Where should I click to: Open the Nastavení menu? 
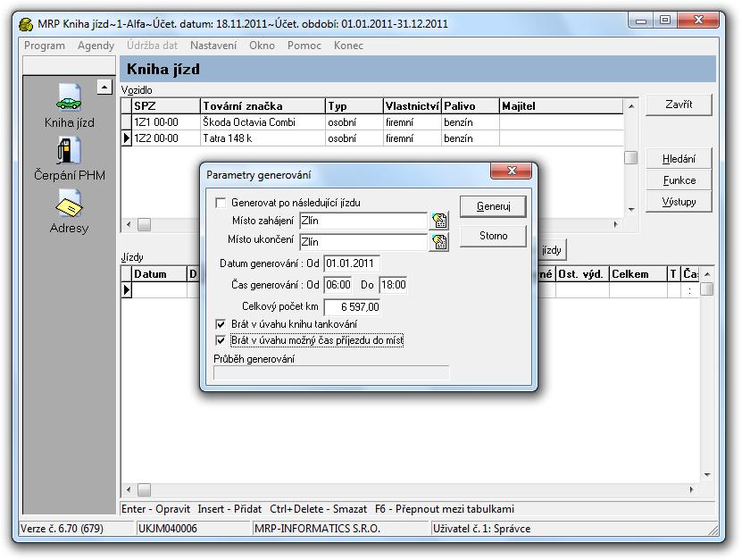tap(213, 46)
